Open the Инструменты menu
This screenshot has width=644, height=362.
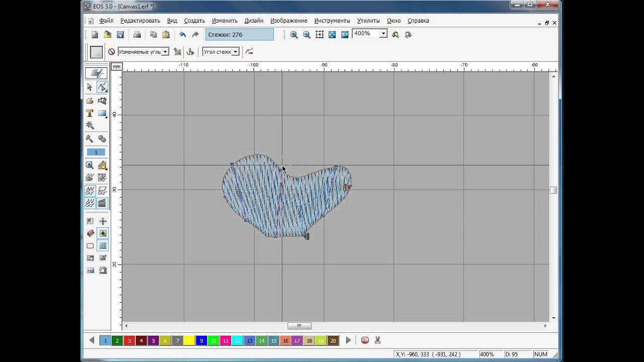pos(332,21)
